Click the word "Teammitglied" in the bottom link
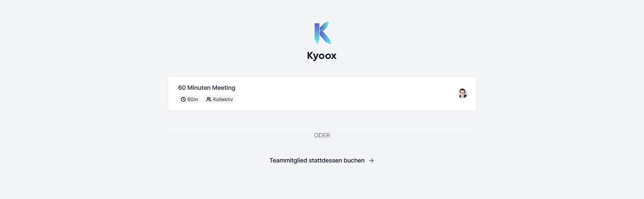644x199 pixels. (x=288, y=160)
